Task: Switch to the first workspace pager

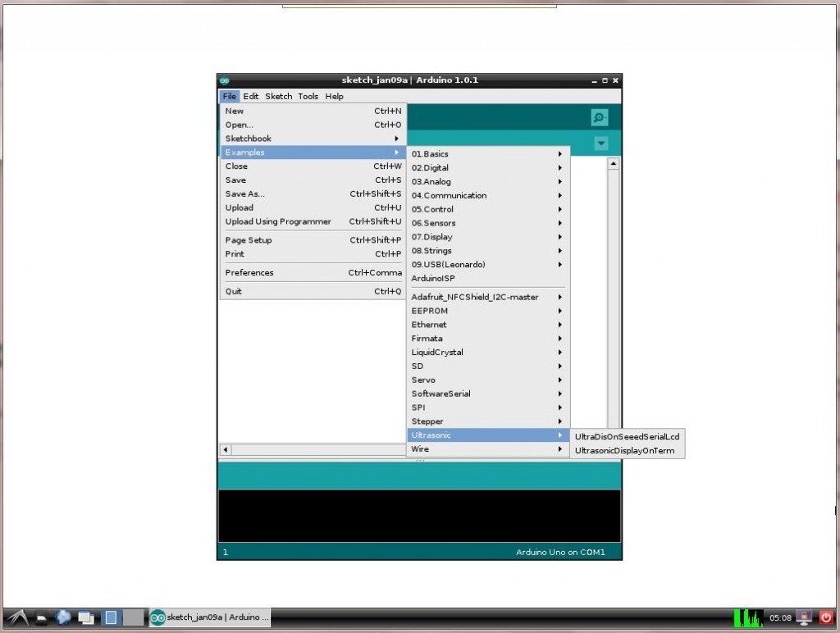Action: pyautogui.click(x=111, y=617)
